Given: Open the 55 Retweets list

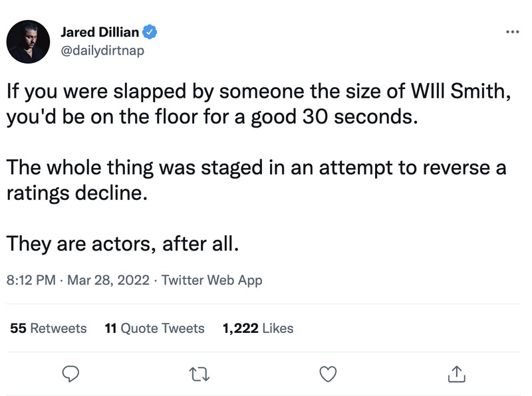Looking at the screenshot, I should [x=49, y=328].
